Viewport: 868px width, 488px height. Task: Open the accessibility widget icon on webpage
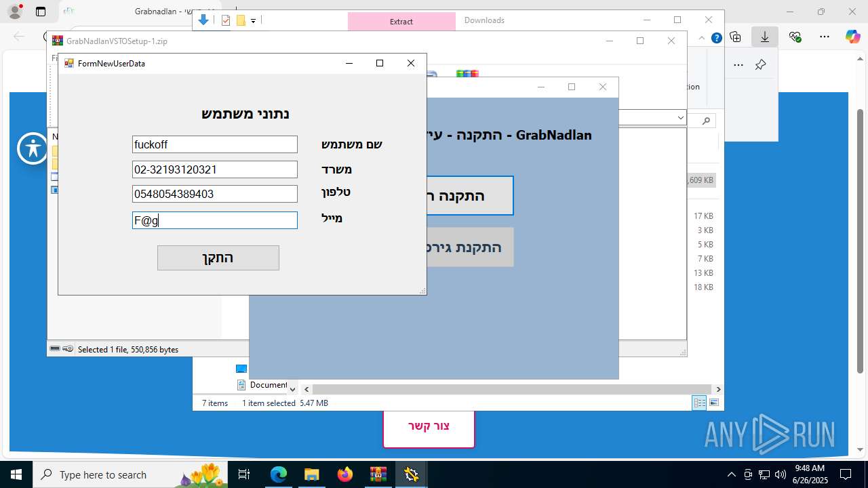(33, 148)
